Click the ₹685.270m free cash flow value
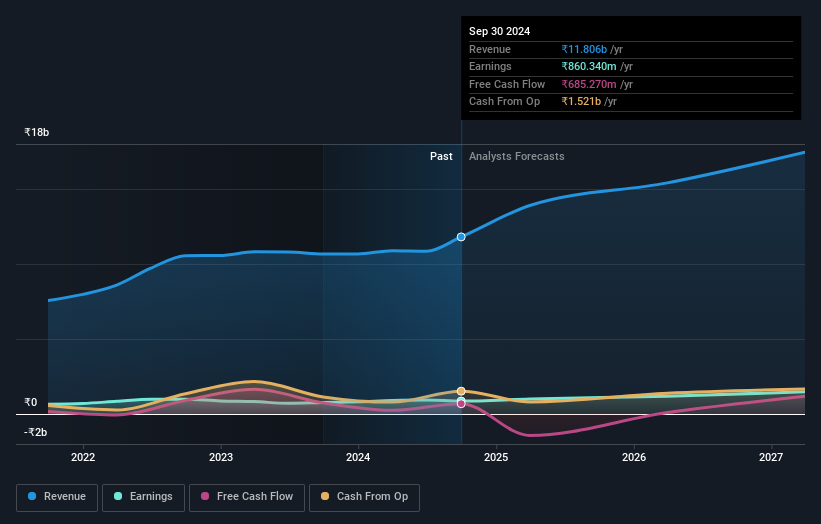The width and height of the screenshot is (821, 524). point(589,84)
